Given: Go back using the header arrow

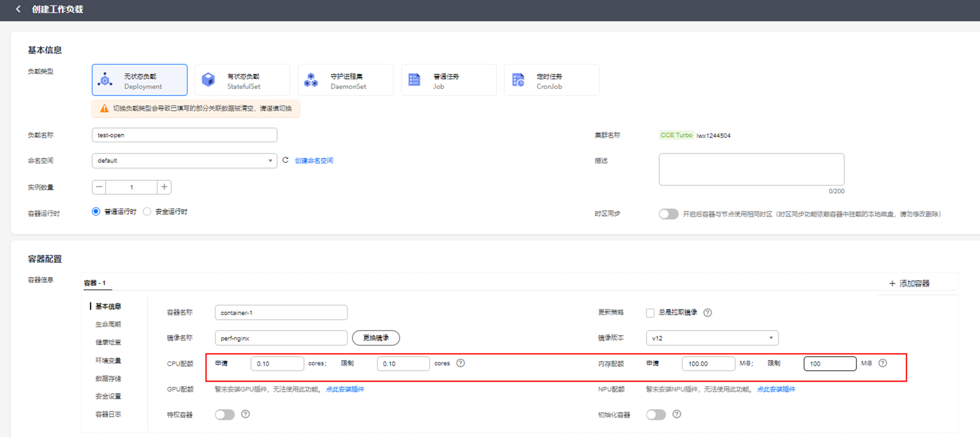Looking at the screenshot, I should [x=18, y=9].
